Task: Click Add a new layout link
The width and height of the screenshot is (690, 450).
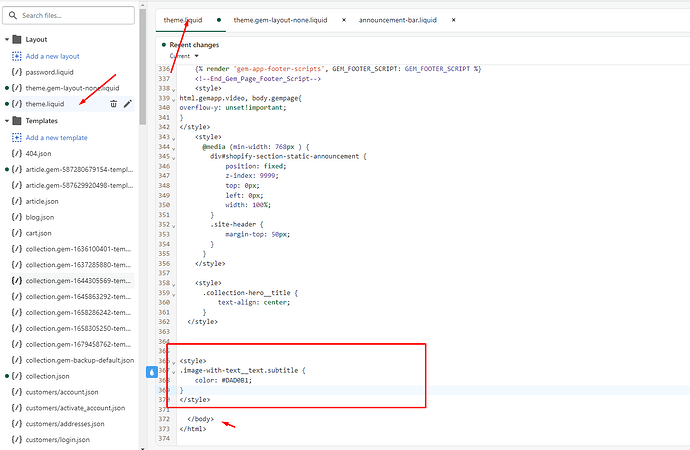Action: click(x=55, y=56)
